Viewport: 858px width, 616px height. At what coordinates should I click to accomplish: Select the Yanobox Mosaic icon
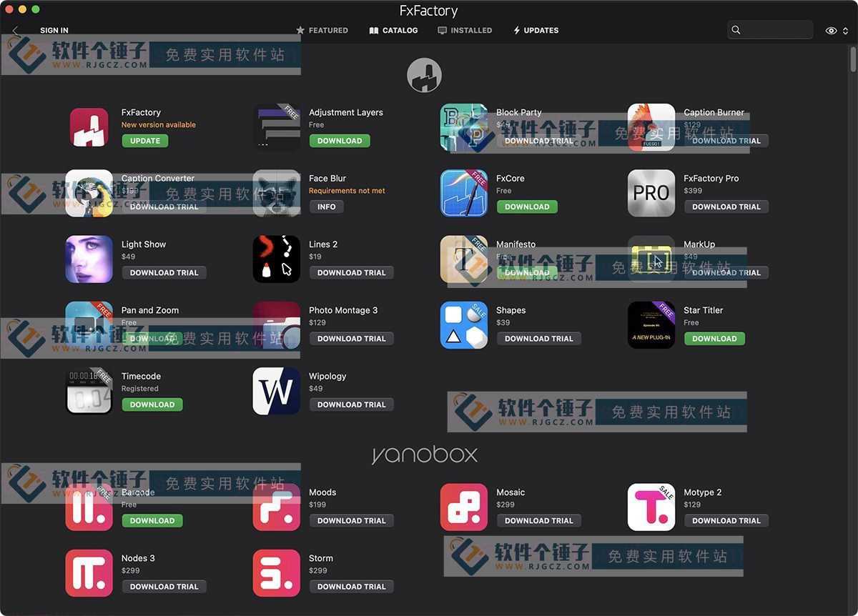(x=464, y=507)
